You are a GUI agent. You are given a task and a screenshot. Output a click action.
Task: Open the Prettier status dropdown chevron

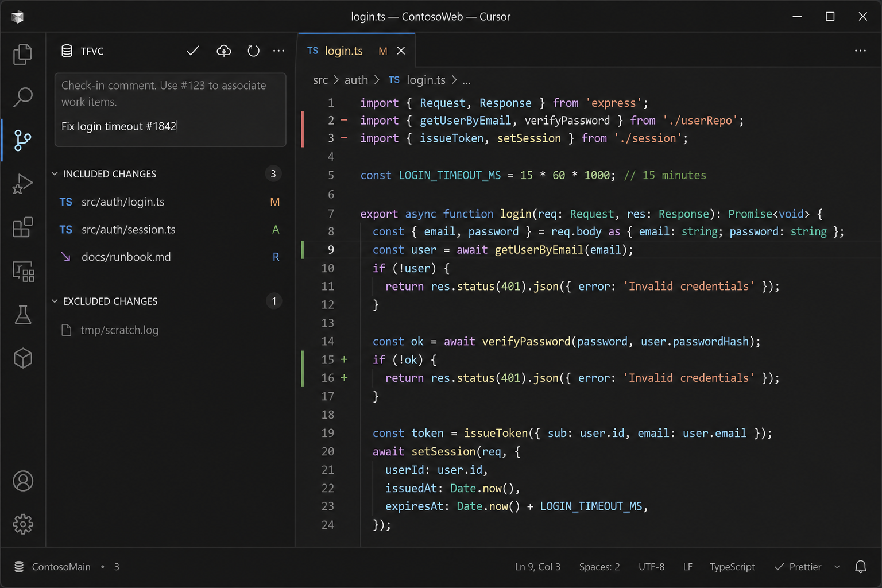tap(837, 567)
